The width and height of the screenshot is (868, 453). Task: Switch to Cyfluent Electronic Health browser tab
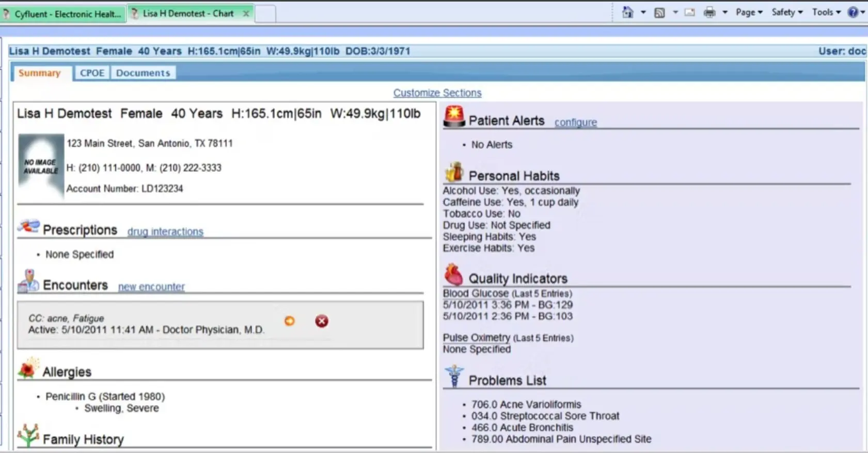click(x=62, y=14)
